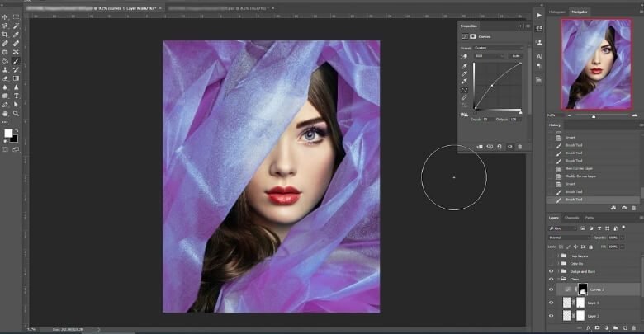The image size is (644, 334).
Task: Open the Curves Preset dropdown
Action: pyautogui.click(x=499, y=48)
